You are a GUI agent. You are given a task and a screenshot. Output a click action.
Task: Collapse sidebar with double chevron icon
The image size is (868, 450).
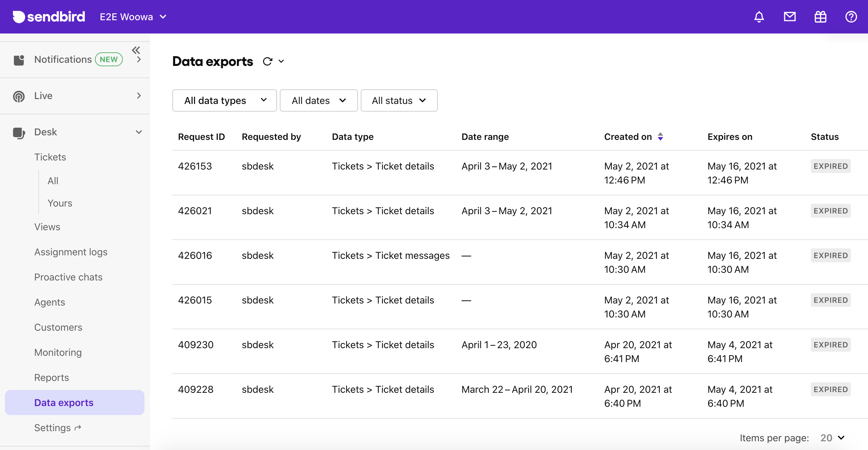(136, 50)
